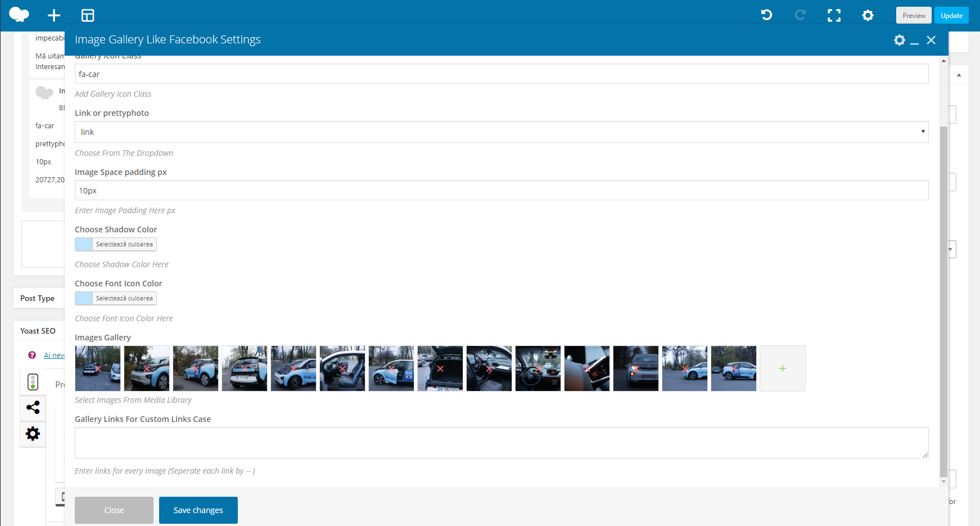The width and height of the screenshot is (980, 526).
Task: Select the tenth gallery thumbnail, steering wheel
Action: [x=538, y=368]
